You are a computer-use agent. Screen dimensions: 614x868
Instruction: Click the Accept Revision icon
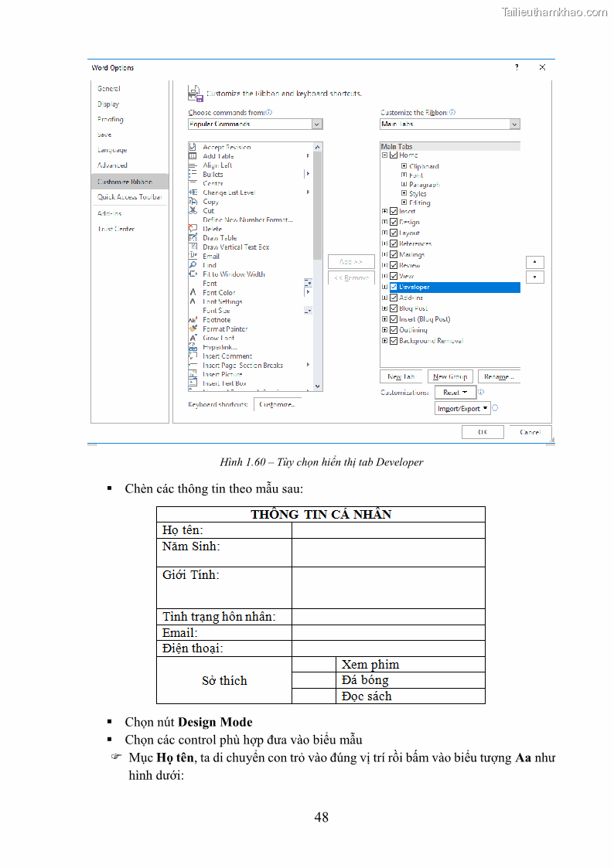point(193,147)
